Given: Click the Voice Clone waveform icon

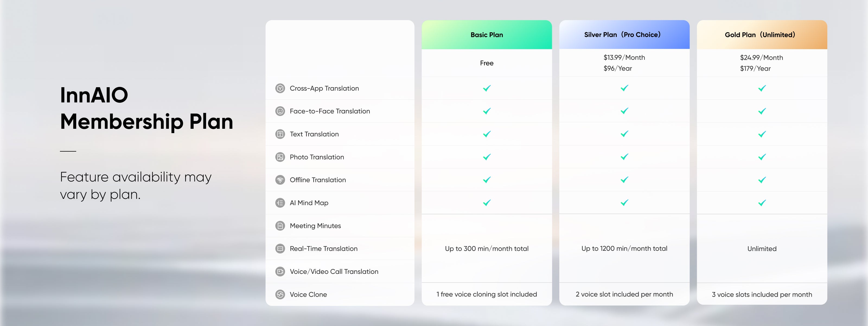Looking at the screenshot, I should coord(280,294).
